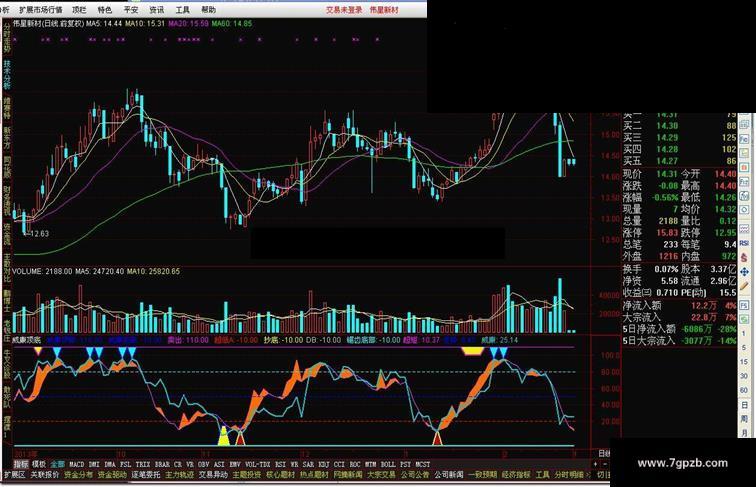Switch to daily 日 period
The image size is (756, 487).
click(744, 405)
